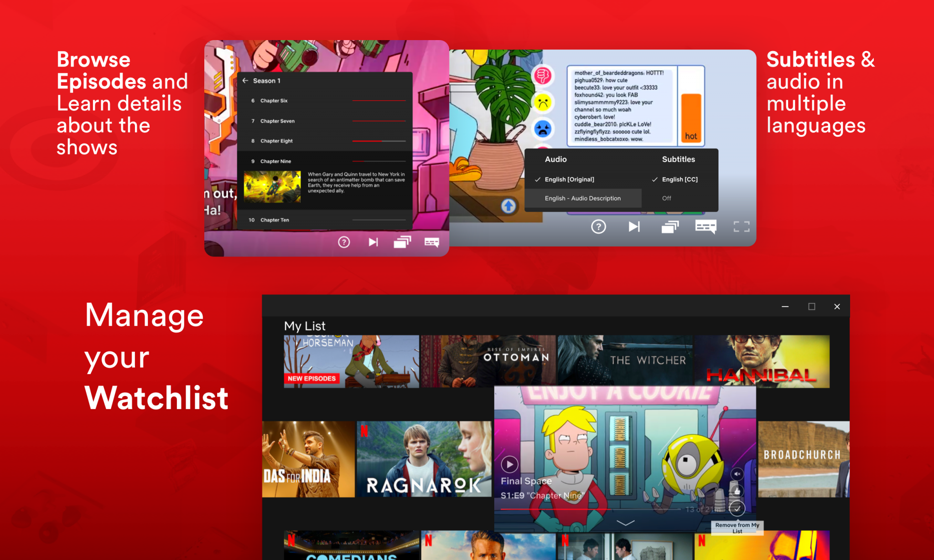Open Rise of Empires Ottoman thumbnail
Screen dimensions: 934x560
pyautogui.click(x=488, y=361)
